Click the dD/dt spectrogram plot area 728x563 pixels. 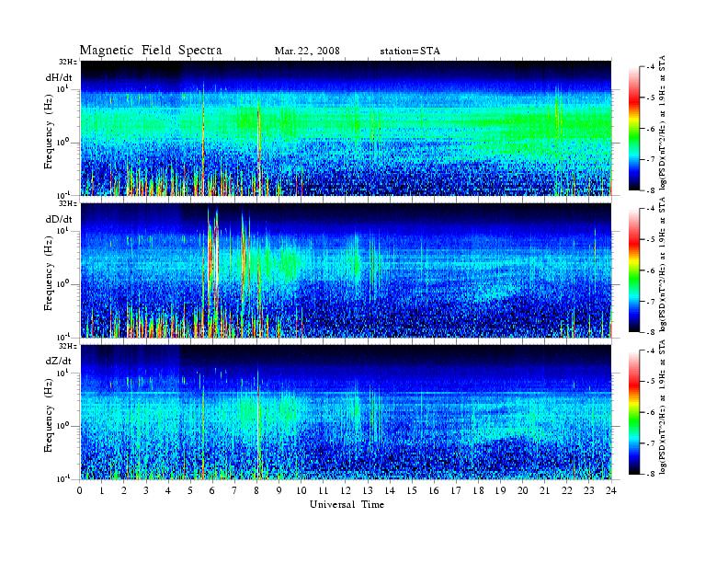[x=347, y=270]
